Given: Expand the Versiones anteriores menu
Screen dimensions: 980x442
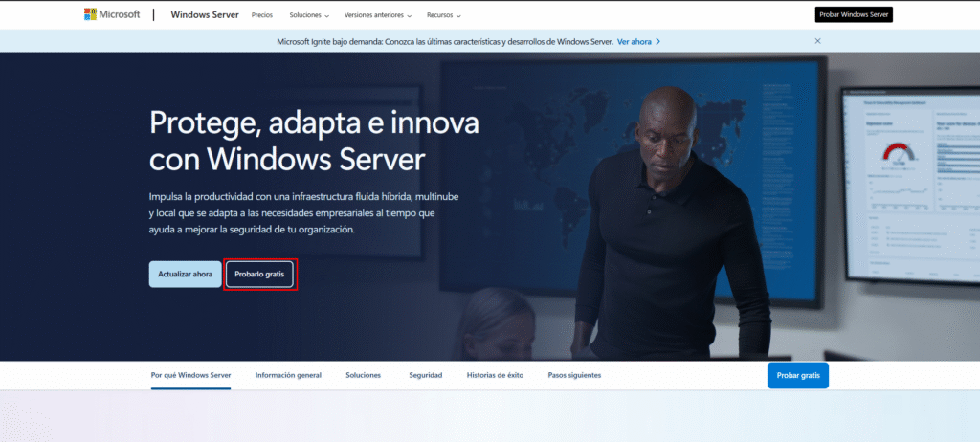Looking at the screenshot, I should coord(378,15).
